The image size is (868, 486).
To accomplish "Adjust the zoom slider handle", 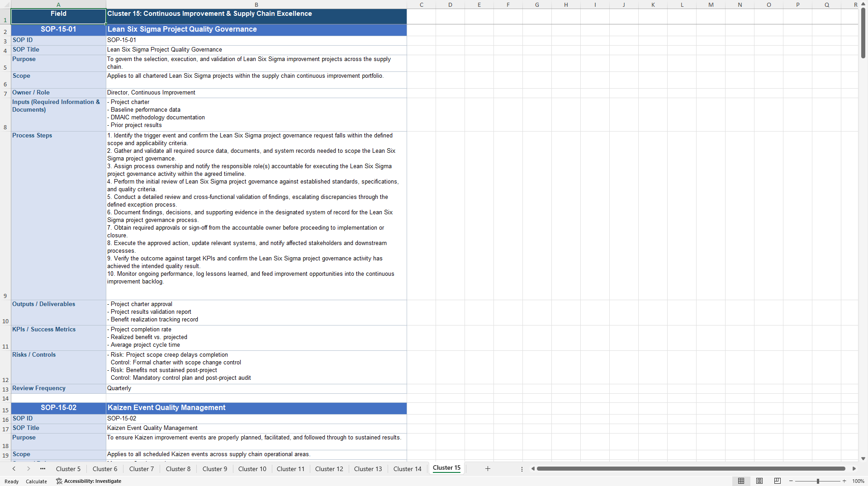I will (x=818, y=481).
